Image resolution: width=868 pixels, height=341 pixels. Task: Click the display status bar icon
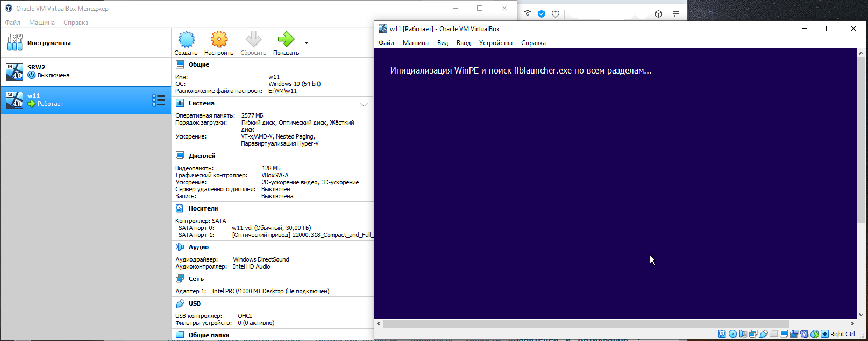point(784,334)
